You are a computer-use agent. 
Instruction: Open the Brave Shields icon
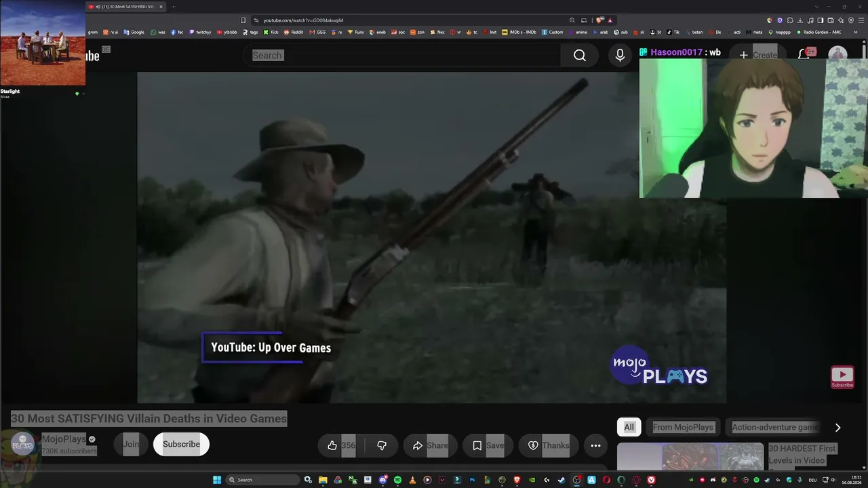[599, 20]
